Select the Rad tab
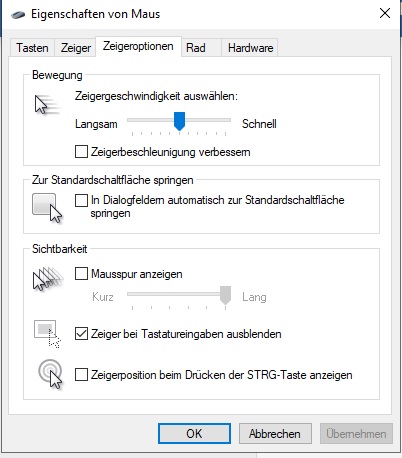Viewport: 402px width, 458px height. coord(196,48)
